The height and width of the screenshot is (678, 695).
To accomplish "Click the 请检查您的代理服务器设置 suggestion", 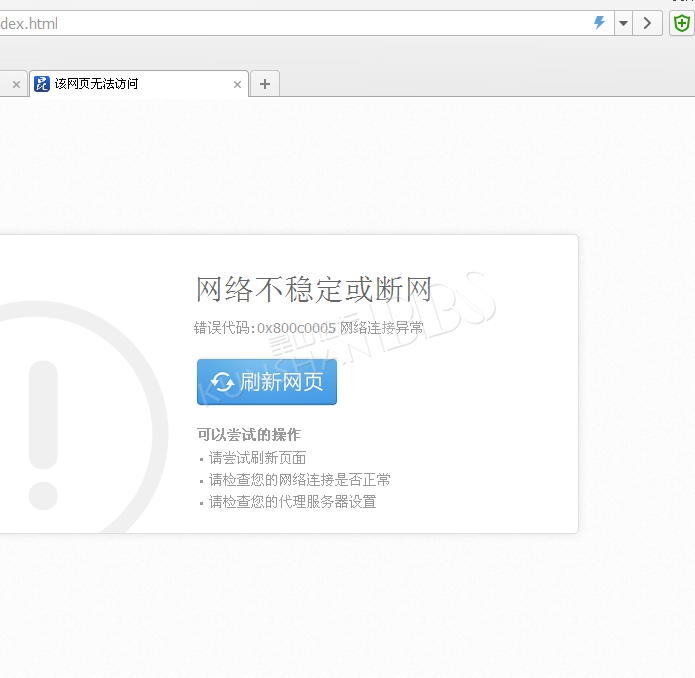I will (x=293, y=502).
